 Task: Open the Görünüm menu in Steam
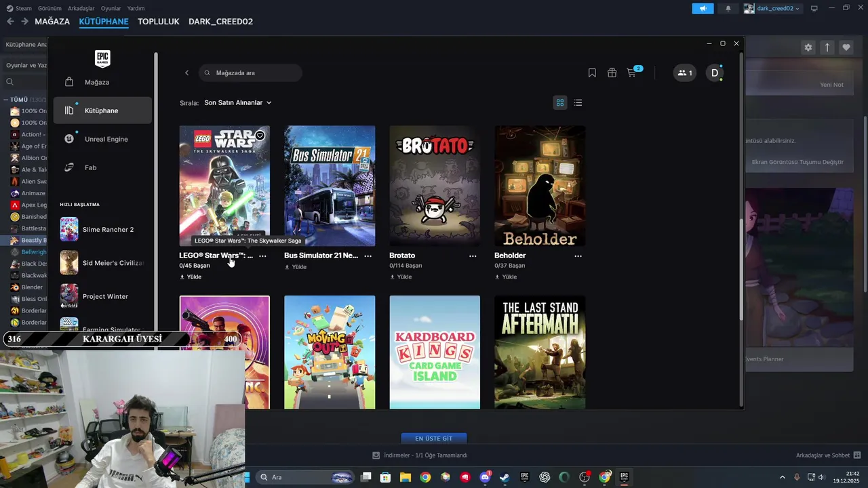[50, 8]
